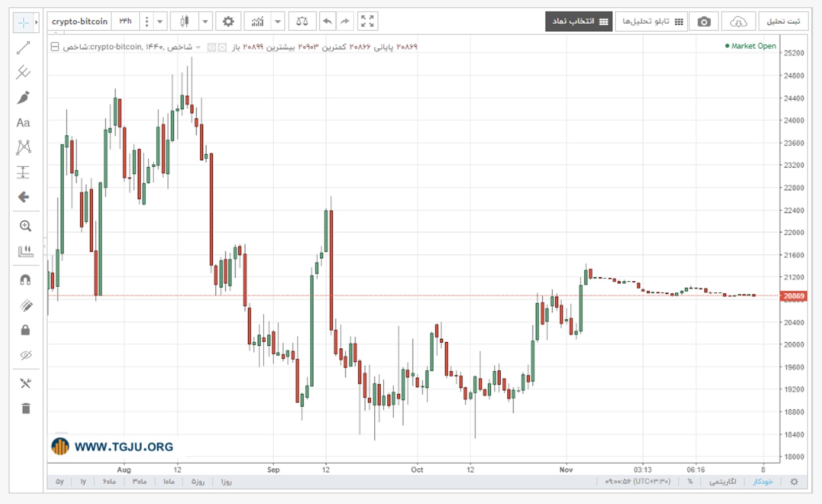Collapse the crypto-bitcoin legend minus box
This screenshot has height=504, width=822.
tap(55, 47)
